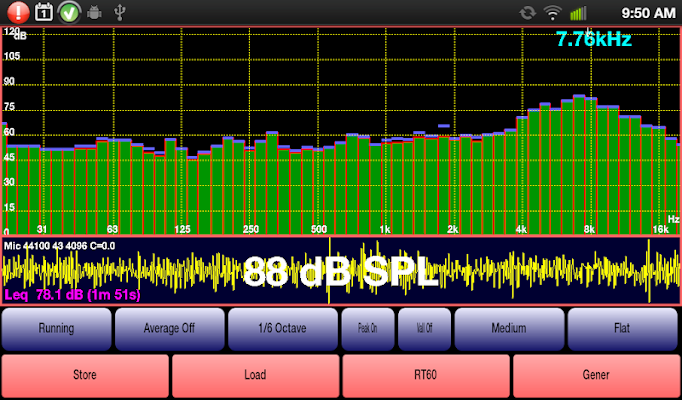Tap the Android debugging icon
This screenshot has height=400, width=682.
pyautogui.click(x=94, y=13)
